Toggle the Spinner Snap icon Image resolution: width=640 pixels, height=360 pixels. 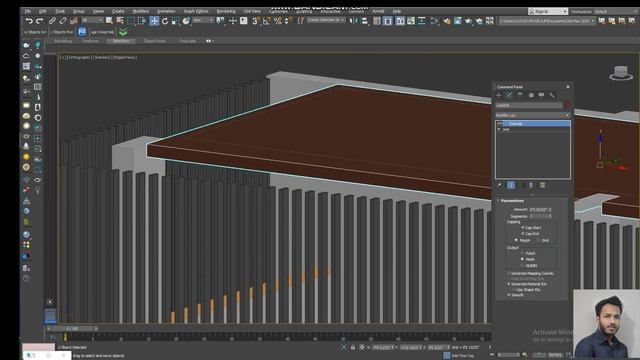pyautogui.click(x=288, y=21)
